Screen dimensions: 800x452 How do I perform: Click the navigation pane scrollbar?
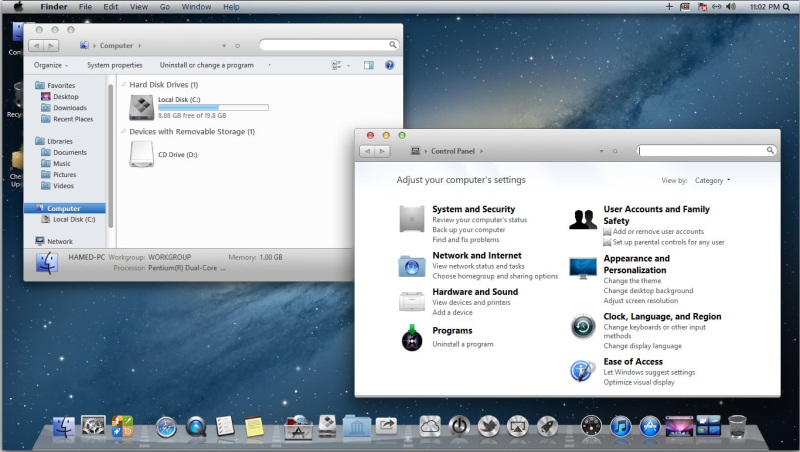pyautogui.click(x=111, y=156)
